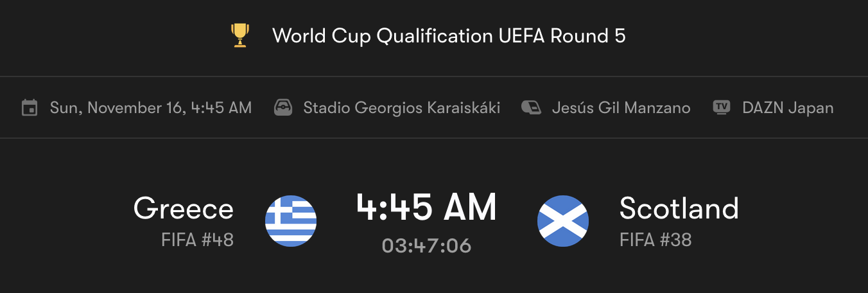
Task: Click the calendar icon beside the date
Action: 30,108
